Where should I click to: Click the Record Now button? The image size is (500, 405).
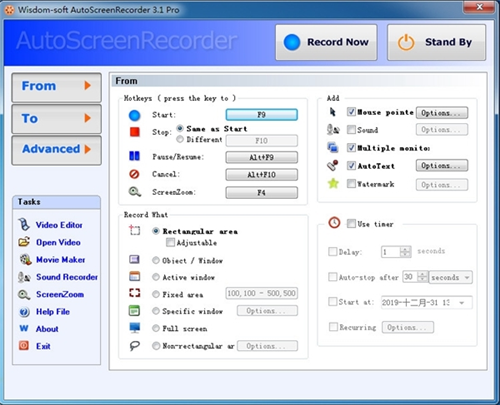(x=326, y=42)
